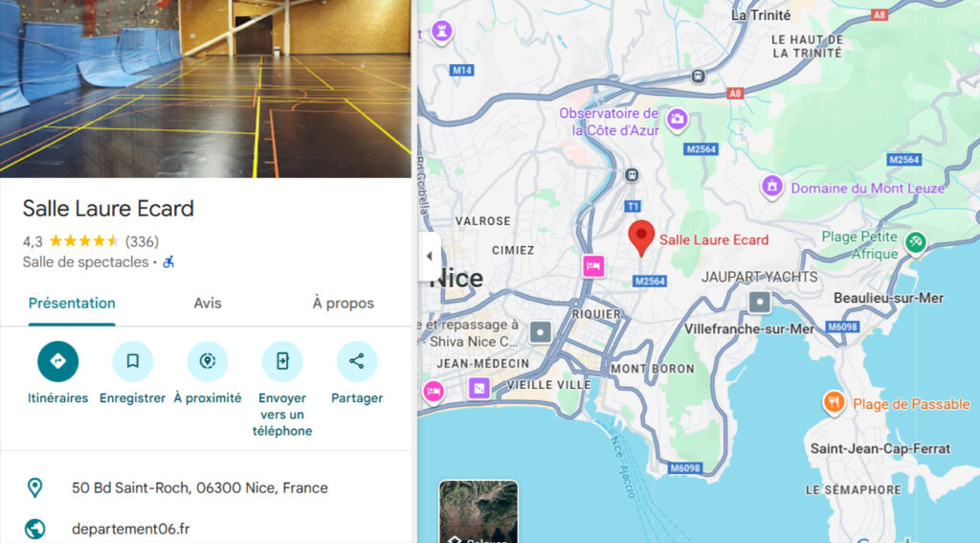Select the red Salle Laure Ecard pin
980x543 pixels.
point(641,238)
